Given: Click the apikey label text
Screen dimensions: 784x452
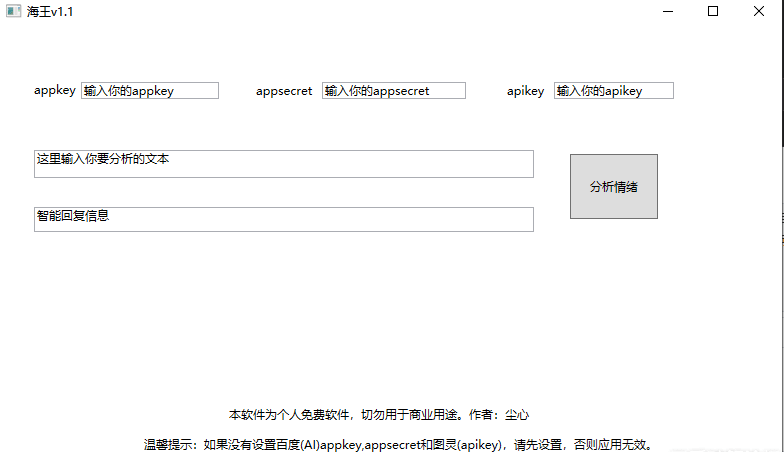Looking at the screenshot, I should pos(525,91).
